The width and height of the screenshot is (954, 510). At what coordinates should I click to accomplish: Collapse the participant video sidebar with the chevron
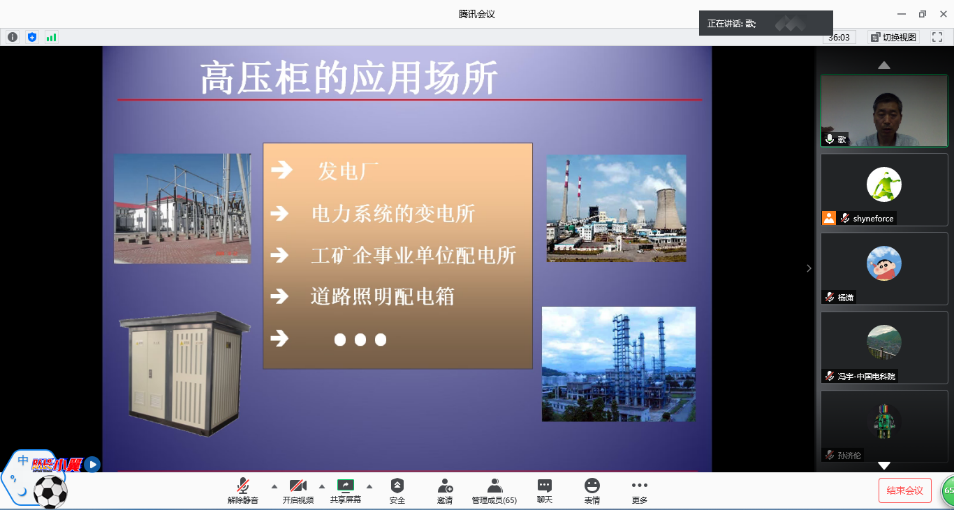point(809,268)
